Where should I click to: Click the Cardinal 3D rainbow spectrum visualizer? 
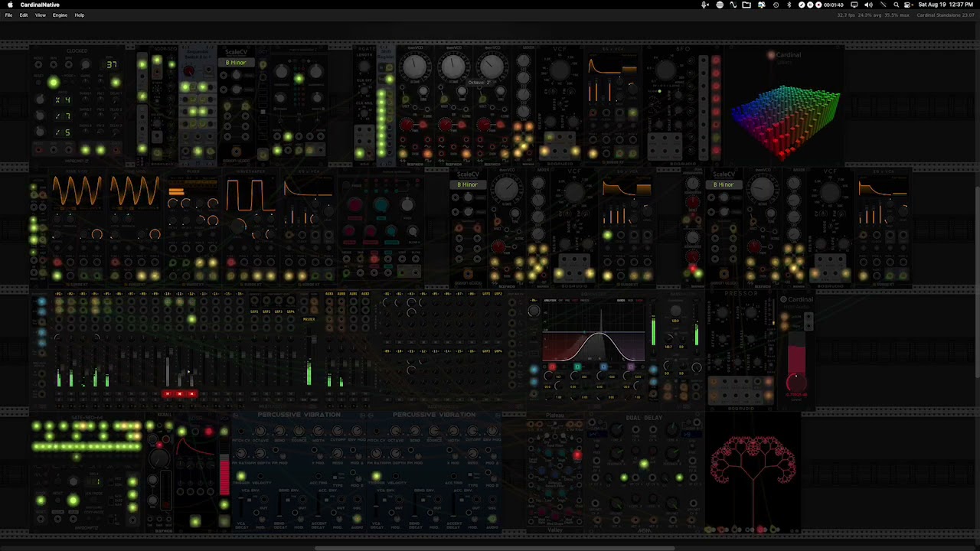(786, 121)
